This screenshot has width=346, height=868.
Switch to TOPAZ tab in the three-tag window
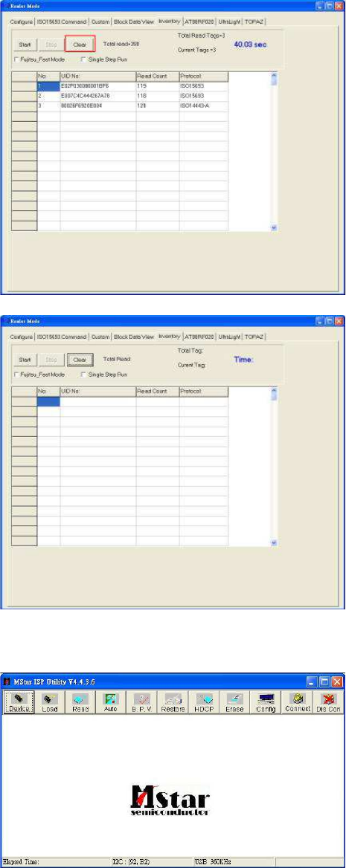(x=254, y=21)
